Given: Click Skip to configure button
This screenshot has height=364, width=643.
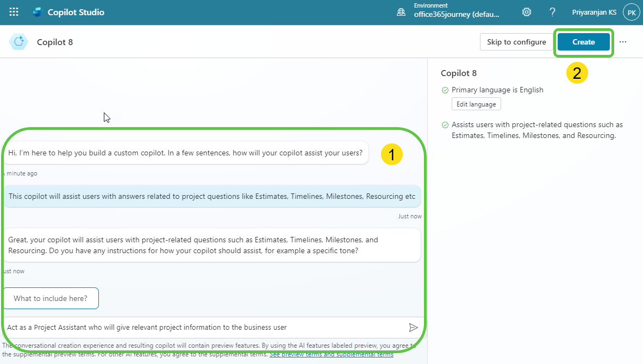Looking at the screenshot, I should click(x=516, y=42).
